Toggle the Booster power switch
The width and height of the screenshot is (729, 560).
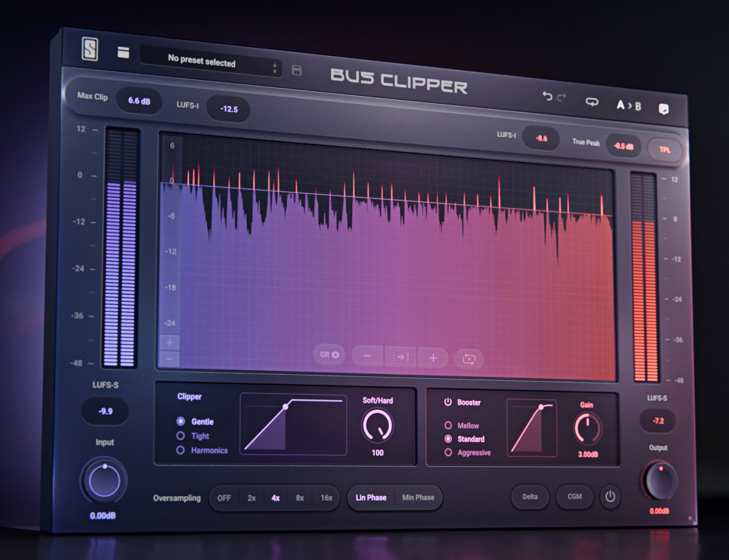(x=448, y=402)
